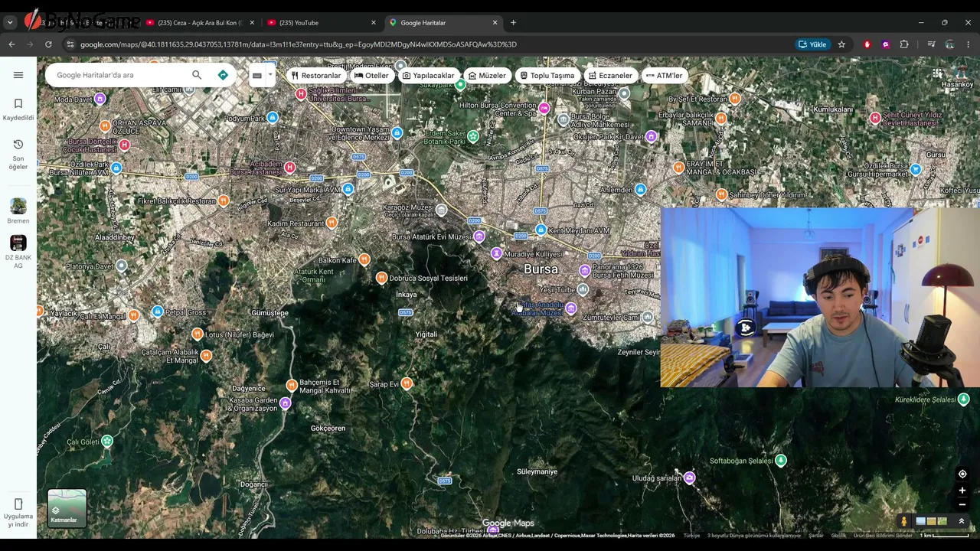Filter map by Müzeler chip

click(x=487, y=76)
